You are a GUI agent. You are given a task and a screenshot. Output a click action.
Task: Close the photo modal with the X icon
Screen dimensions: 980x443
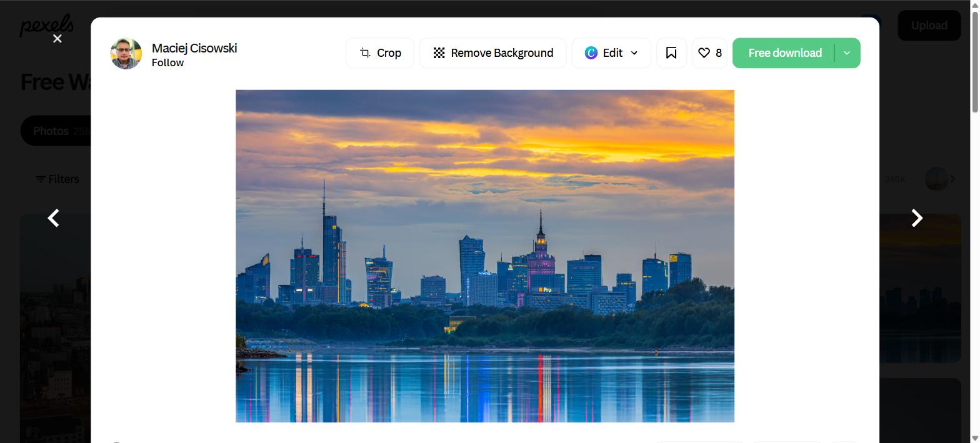coord(57,39)
